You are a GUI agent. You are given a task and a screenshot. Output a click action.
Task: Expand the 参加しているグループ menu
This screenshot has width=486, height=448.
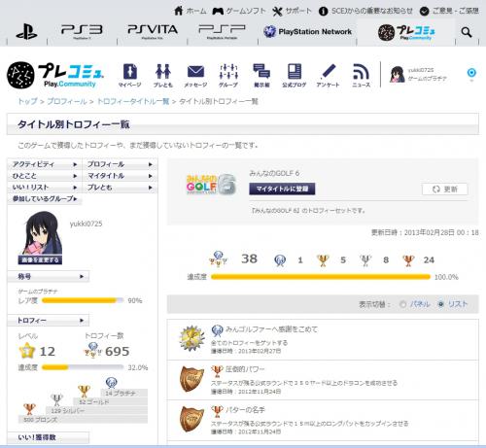pyautogui.click(x=45, y=199)
